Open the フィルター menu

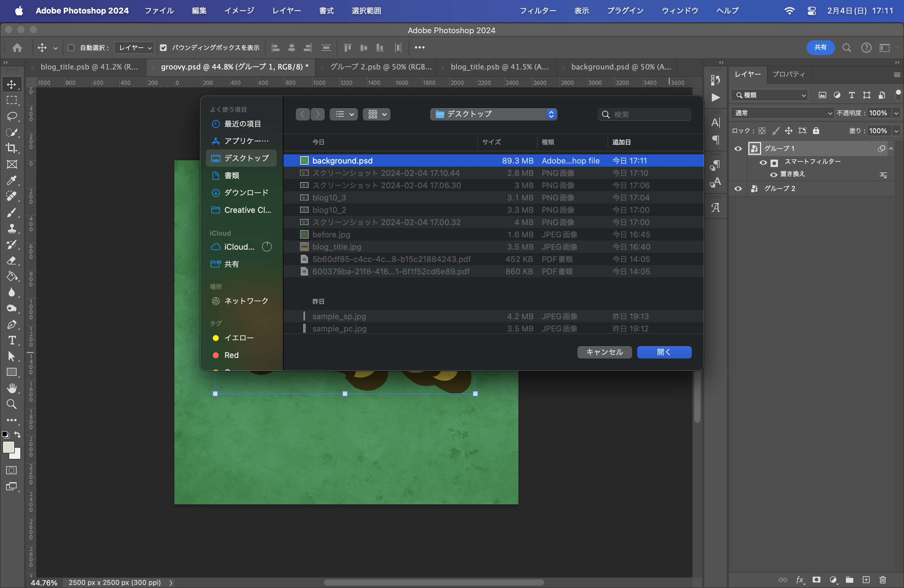[537, 11]
